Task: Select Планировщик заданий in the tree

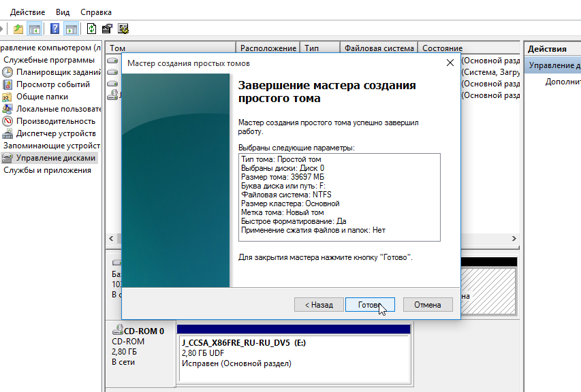Action: tap(59, 72)
